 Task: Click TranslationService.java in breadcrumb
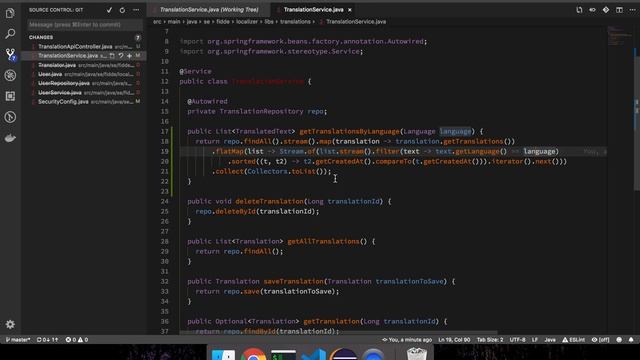[356, 22]
